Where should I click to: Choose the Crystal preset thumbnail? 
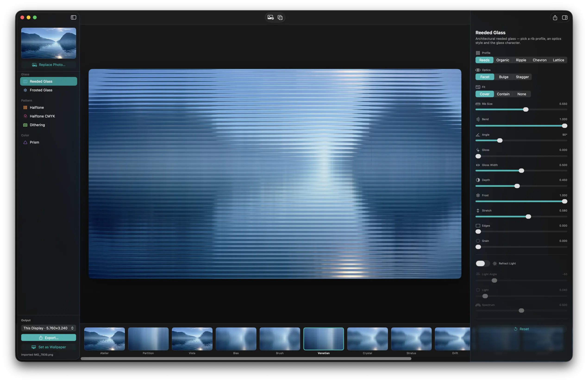[367, 339]
